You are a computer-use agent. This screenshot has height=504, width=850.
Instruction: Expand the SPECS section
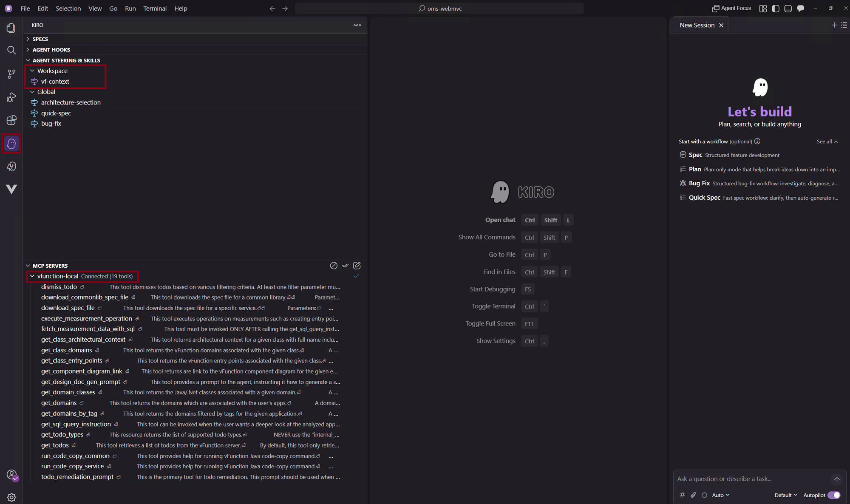pyautogui.click(x=195, y=39)
